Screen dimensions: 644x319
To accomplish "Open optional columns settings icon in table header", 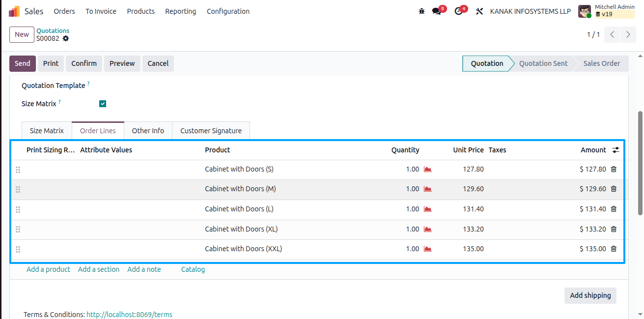I will [x=616, y=150].
